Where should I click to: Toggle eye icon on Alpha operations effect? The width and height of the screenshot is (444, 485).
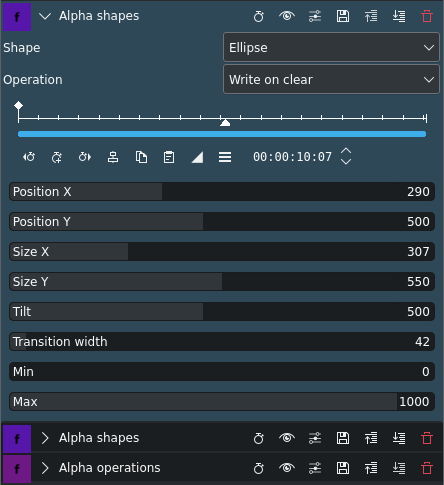pyautogui.click(x=287, y=468)
